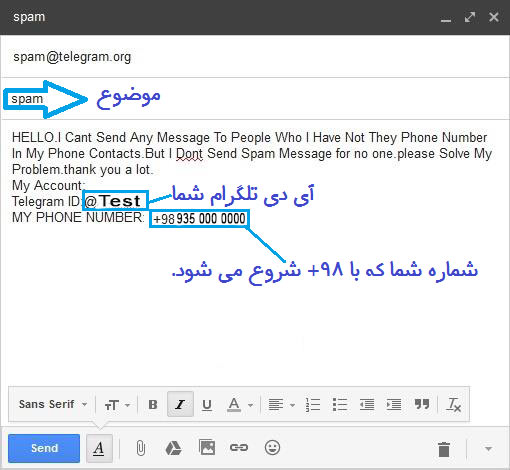Toggle italic formatting
510x470 pixels.
pyautogui.click(x=180, y=404)
